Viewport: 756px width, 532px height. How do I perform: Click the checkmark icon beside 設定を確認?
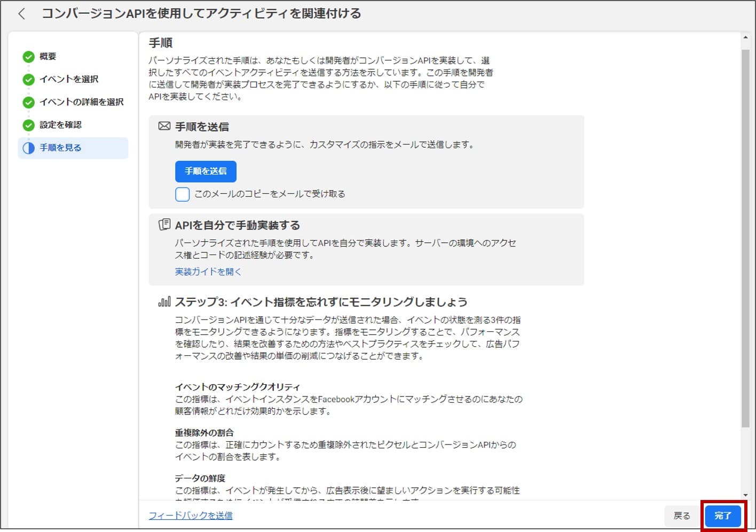(28, 125)
